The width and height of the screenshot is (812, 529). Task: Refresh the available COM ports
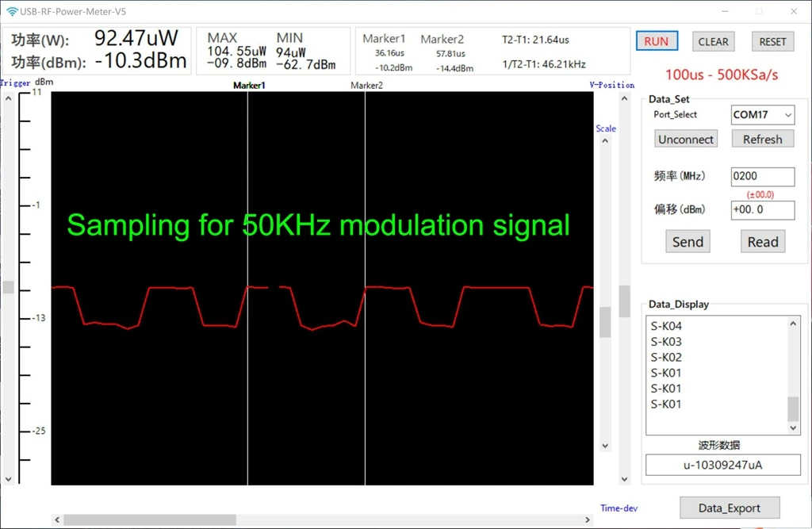tap(762, 138)
